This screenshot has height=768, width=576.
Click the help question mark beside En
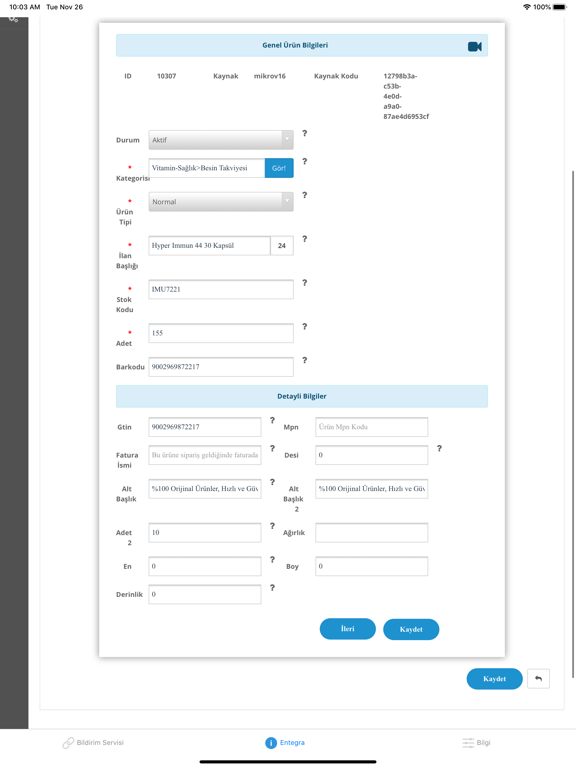coord(272,559)
